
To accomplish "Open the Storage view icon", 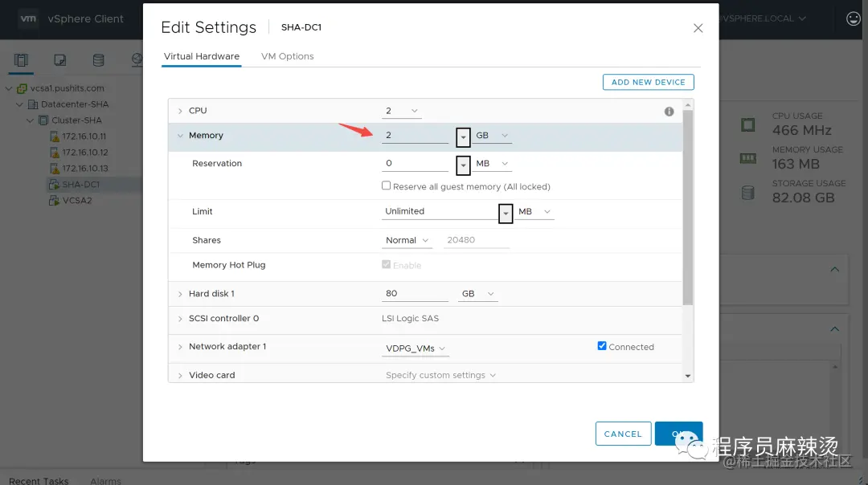I will click(x=99, y=60).
